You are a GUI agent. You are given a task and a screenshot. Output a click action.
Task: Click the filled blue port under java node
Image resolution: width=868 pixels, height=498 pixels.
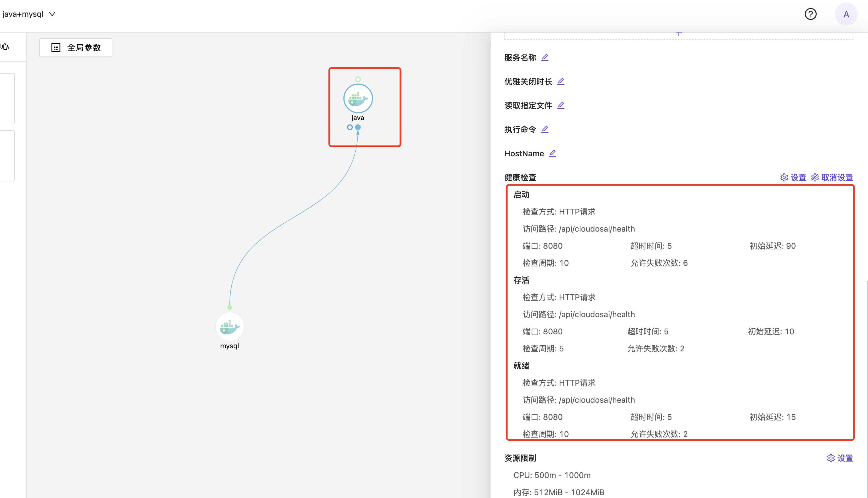coord(358,127)
